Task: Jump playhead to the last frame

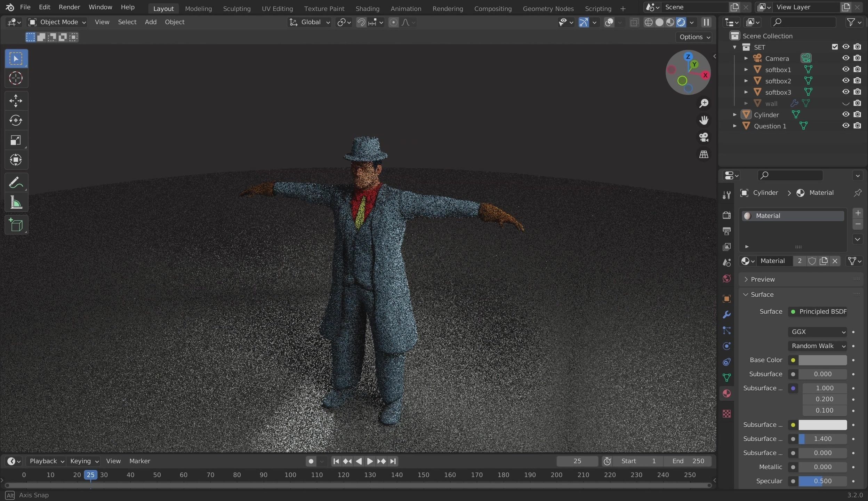Action: [393, 461]
